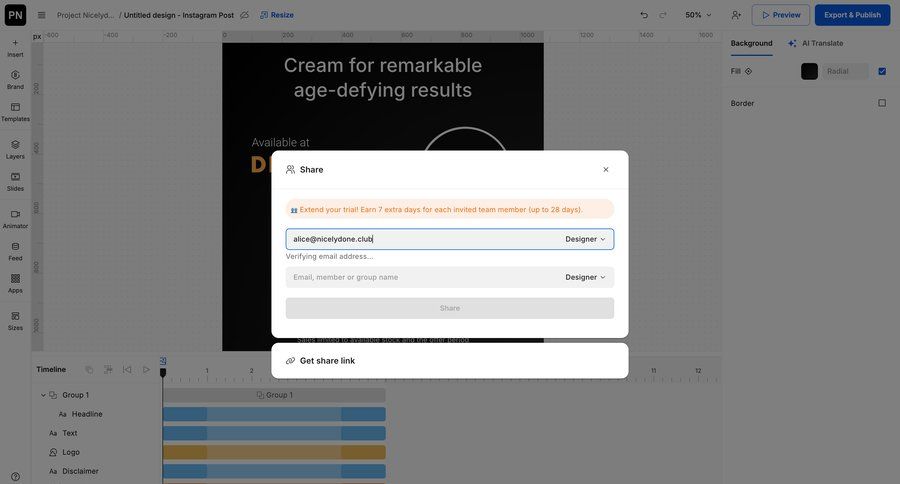Viewport: 900px width, 484px height.
Task: Open the Brand panel
Action: (15, 79)
